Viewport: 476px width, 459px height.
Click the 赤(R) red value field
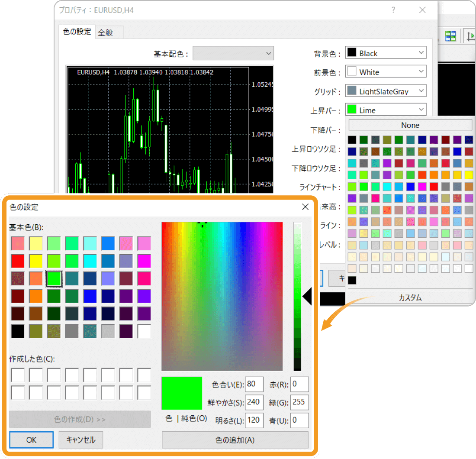coord(299,384)
